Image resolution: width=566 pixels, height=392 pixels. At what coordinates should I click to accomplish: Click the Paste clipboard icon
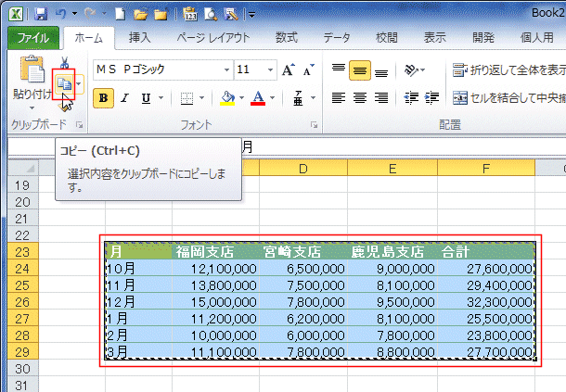[30, 74]
